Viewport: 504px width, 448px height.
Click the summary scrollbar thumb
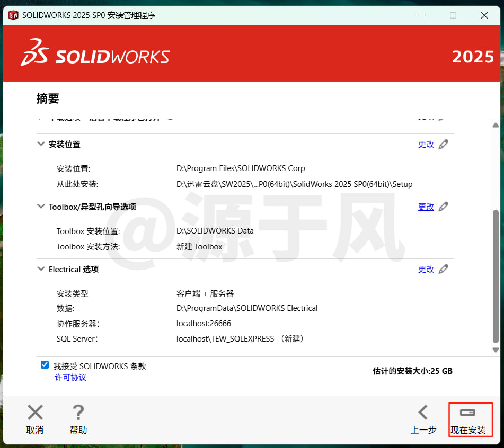(496, 276)
